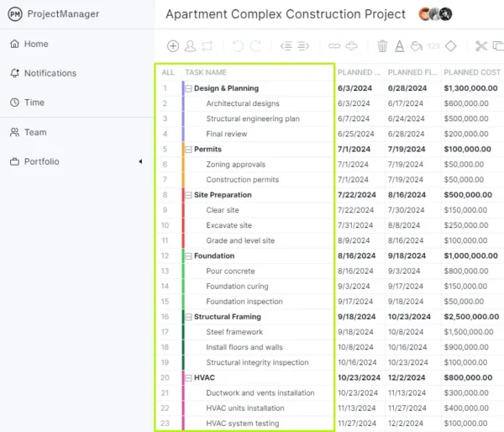
Task: Select the Construction permits task
Action: pyautogui.click(x=243, y=180)
